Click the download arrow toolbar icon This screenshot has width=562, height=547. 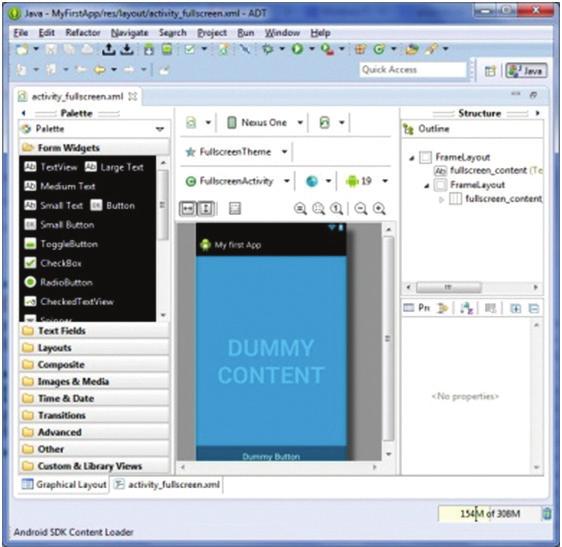click(127, 49)
